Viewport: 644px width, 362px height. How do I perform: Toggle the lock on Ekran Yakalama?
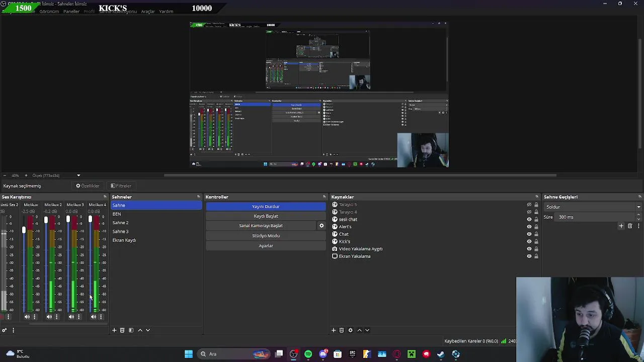tap(536, 256)
